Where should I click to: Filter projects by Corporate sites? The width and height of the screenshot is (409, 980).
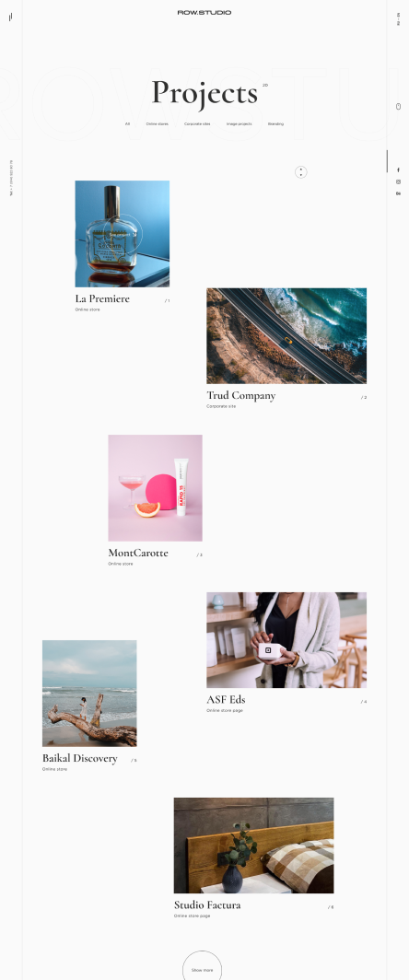[x=197, y=123]
